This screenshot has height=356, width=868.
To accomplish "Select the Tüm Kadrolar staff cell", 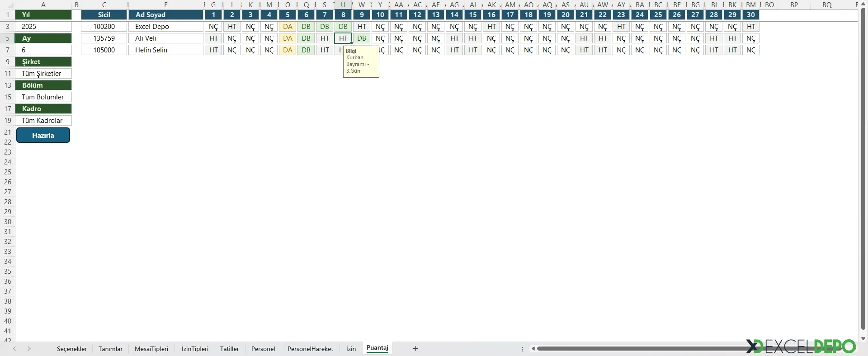I will coord(43,121).
